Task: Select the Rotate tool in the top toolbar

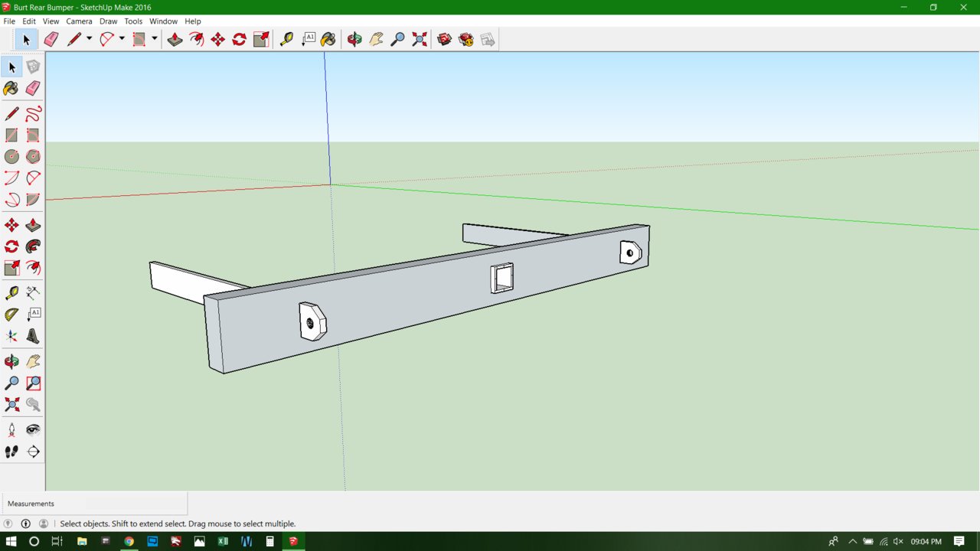Action: pyautogui.click(x=239, y=39)
